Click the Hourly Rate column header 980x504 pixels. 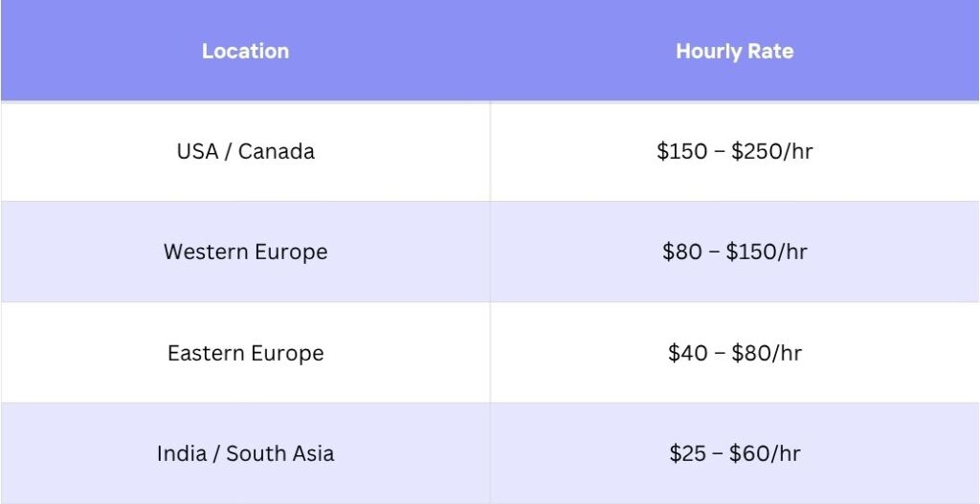[734, 52]
